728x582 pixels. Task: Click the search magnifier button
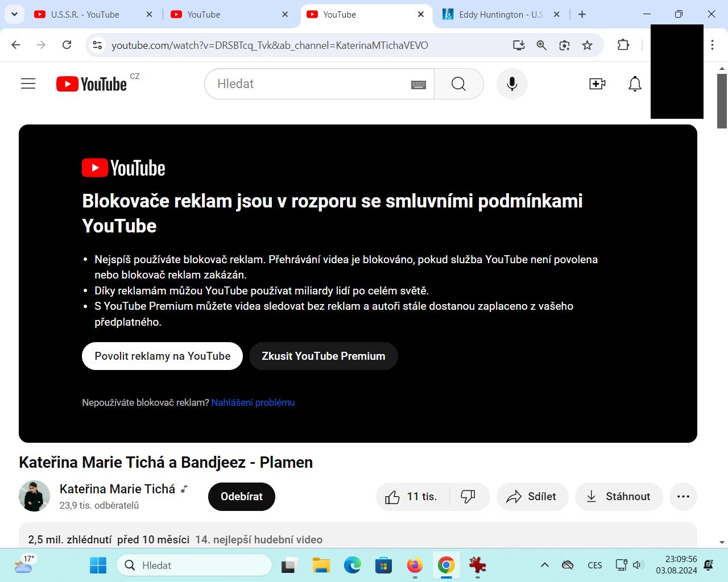pos(458,84)
